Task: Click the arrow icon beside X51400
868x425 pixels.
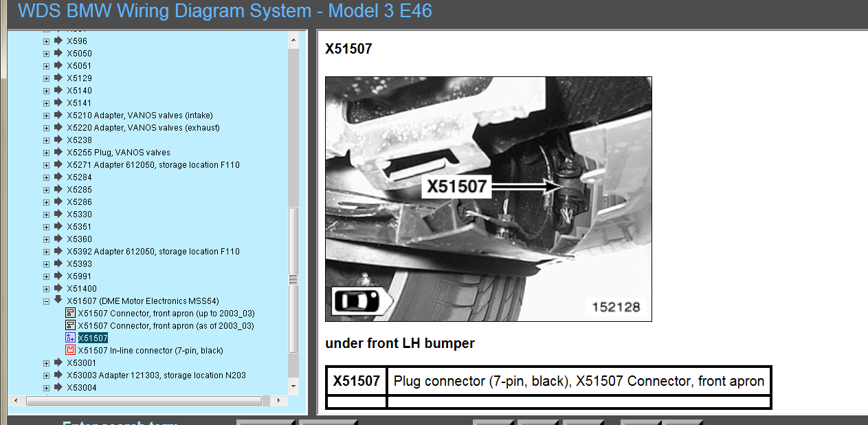Action: [58, 288]
